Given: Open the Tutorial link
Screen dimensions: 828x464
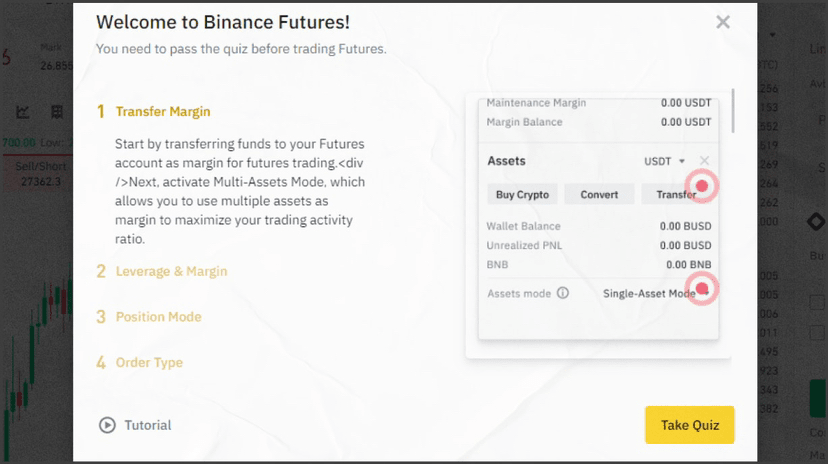Looking at the screenshot, I should [147, 425].
